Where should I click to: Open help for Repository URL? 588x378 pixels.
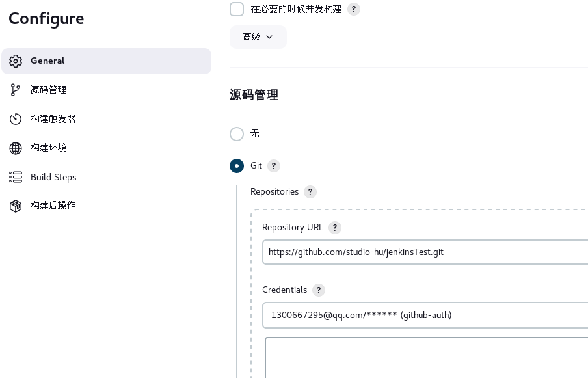pyautogui.click(x=335, y=228)
